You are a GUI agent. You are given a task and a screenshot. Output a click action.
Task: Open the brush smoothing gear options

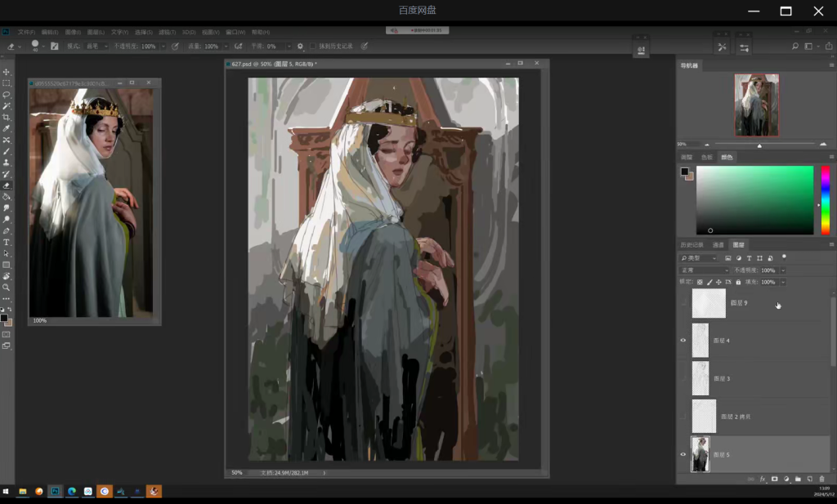(300, 47)
